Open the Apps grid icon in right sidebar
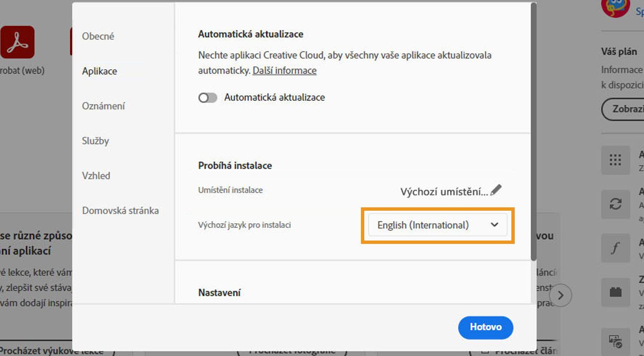 616,160
